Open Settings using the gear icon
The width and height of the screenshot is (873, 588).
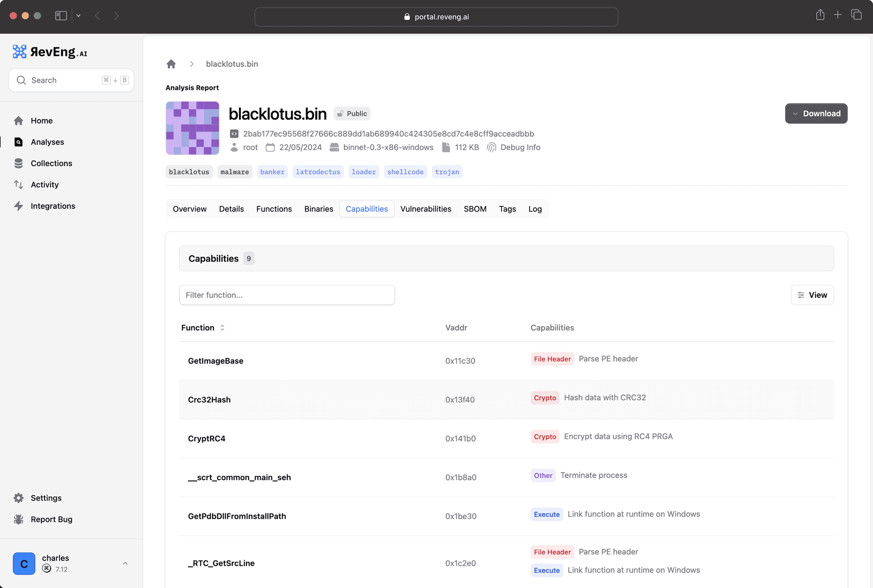(19, 498)
